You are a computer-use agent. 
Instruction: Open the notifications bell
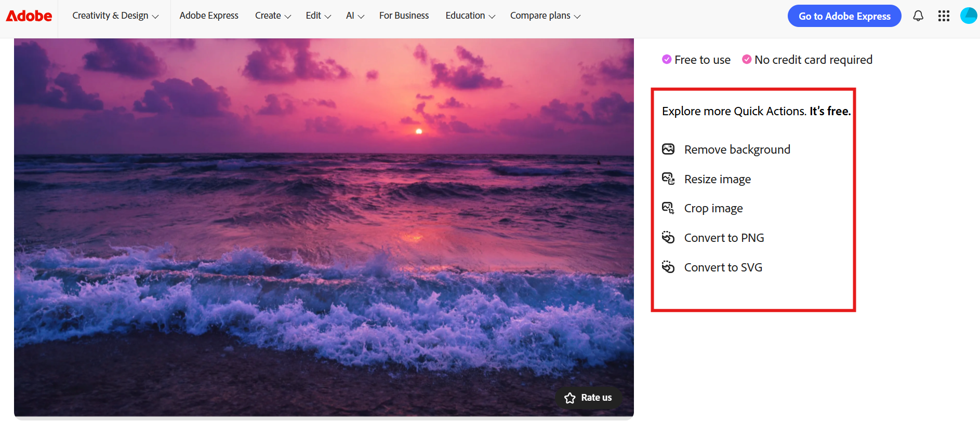(918, 16)
